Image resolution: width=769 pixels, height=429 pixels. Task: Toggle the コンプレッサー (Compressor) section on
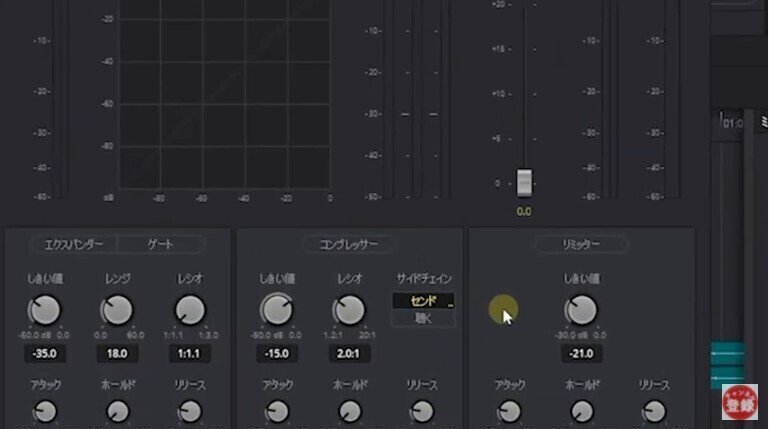click(348, 244)
